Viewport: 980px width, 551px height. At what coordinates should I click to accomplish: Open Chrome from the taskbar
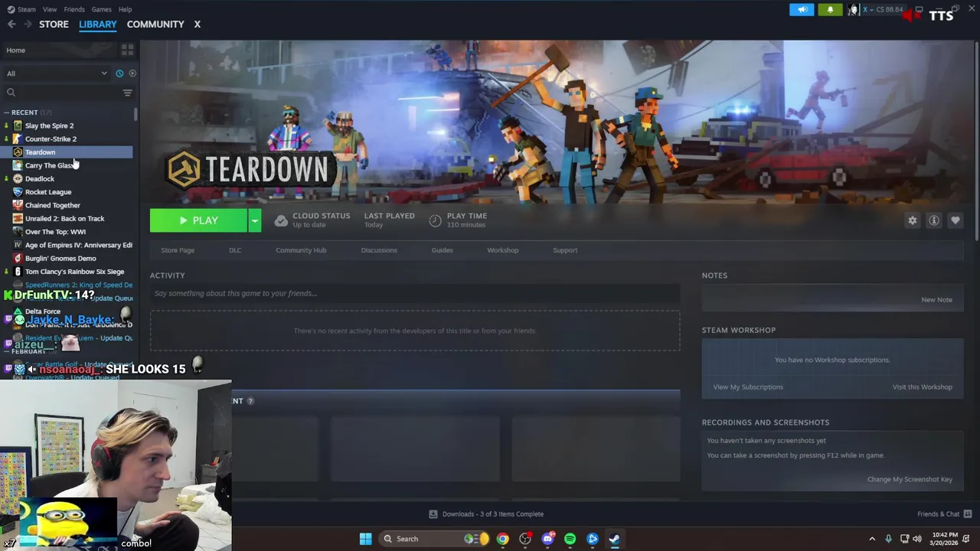coord(502,539)
